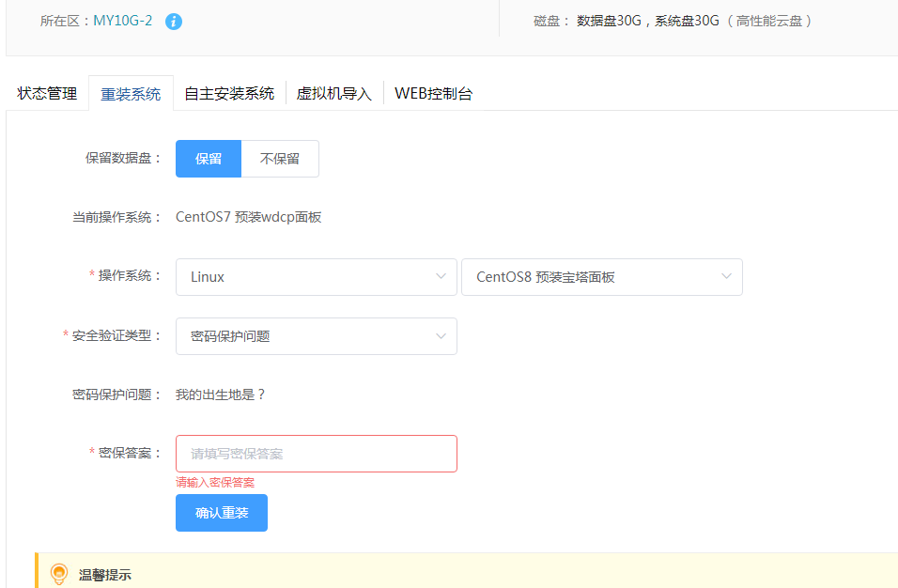This screenshot has width=898, height=588.
Task: Click the current OS text CentOS7 预装wdcp面板
Action: click(x=249, y=217)
